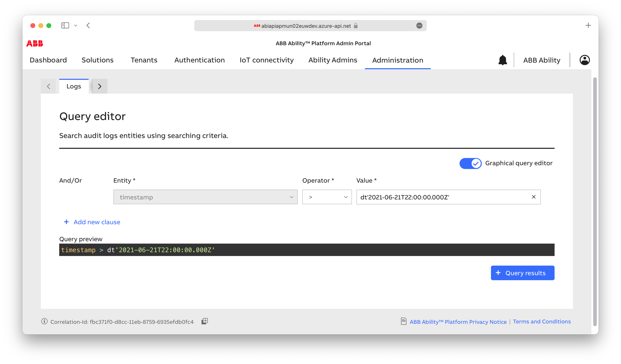Click the ABB Ability tenant label

point(542,60)
